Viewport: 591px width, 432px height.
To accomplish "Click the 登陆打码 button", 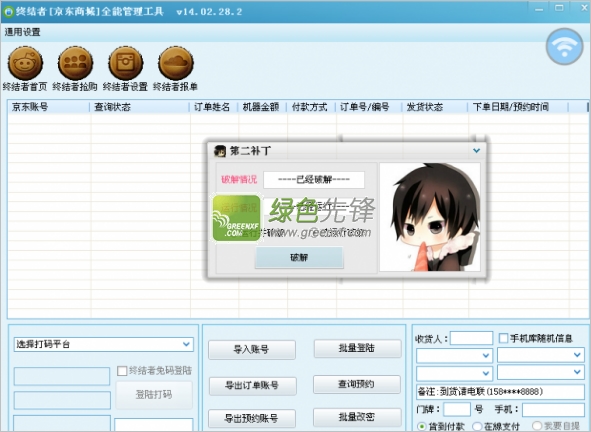I will 154,395.
